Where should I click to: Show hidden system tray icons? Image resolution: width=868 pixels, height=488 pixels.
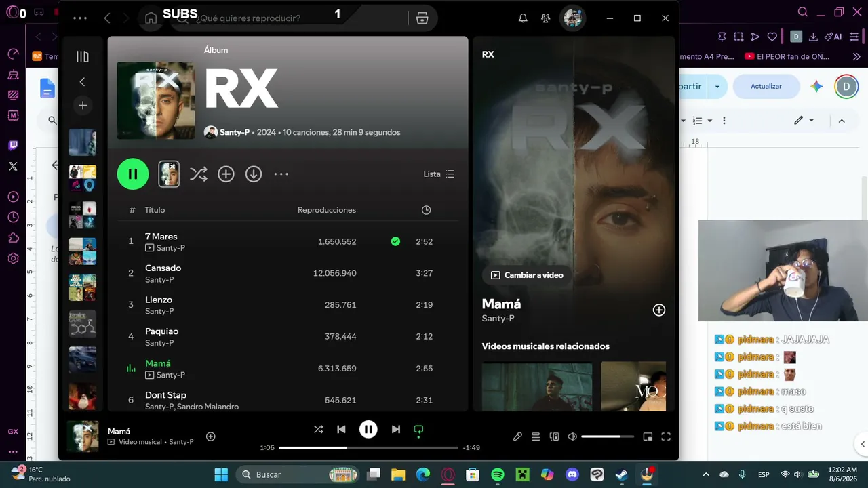click(706, 474)
